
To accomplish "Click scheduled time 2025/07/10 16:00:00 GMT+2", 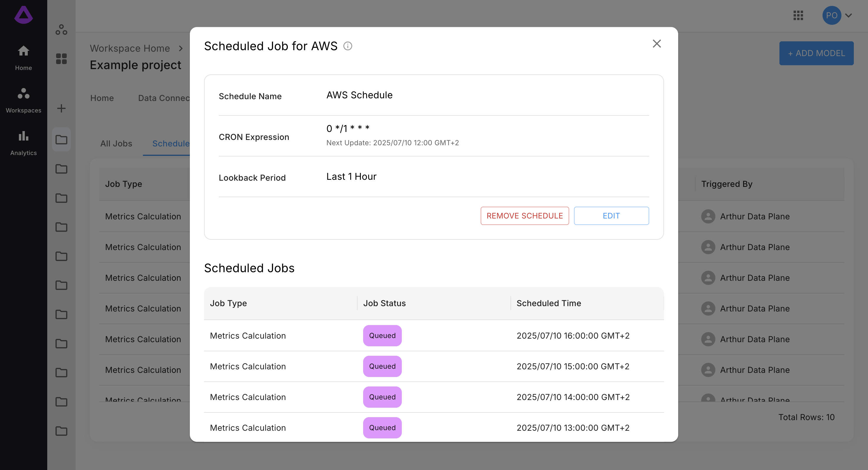I will click(x=573, y=335).
